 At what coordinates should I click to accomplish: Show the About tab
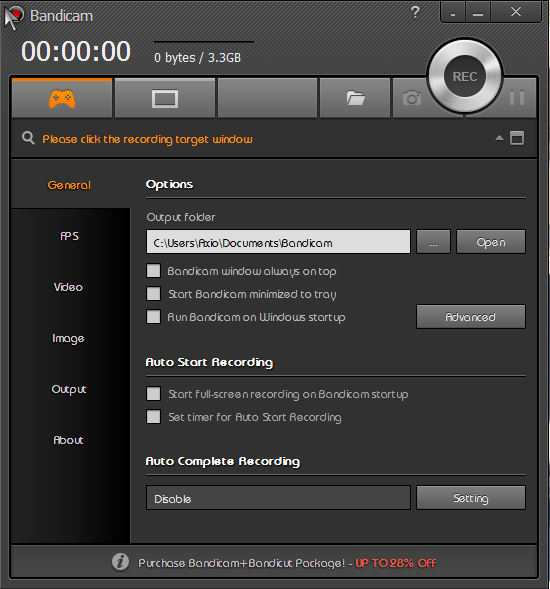68,440
